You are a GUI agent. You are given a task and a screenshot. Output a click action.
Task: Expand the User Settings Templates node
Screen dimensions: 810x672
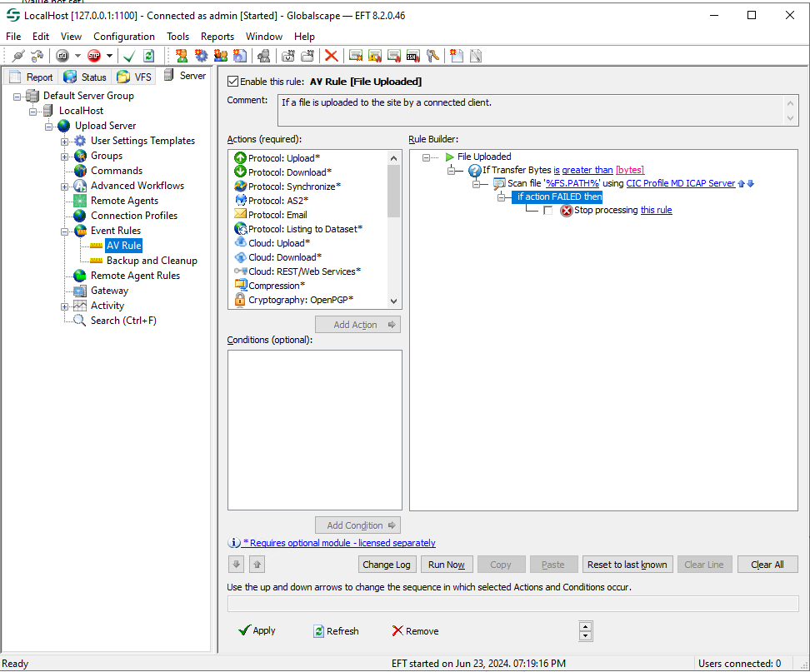click(64, 142)
